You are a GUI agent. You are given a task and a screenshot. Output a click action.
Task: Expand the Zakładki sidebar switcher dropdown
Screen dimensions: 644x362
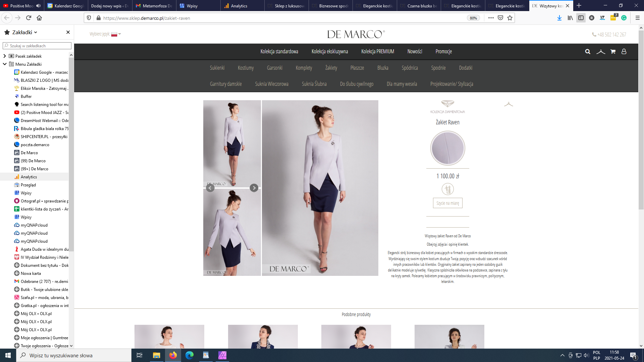click(x=36, y=32)
